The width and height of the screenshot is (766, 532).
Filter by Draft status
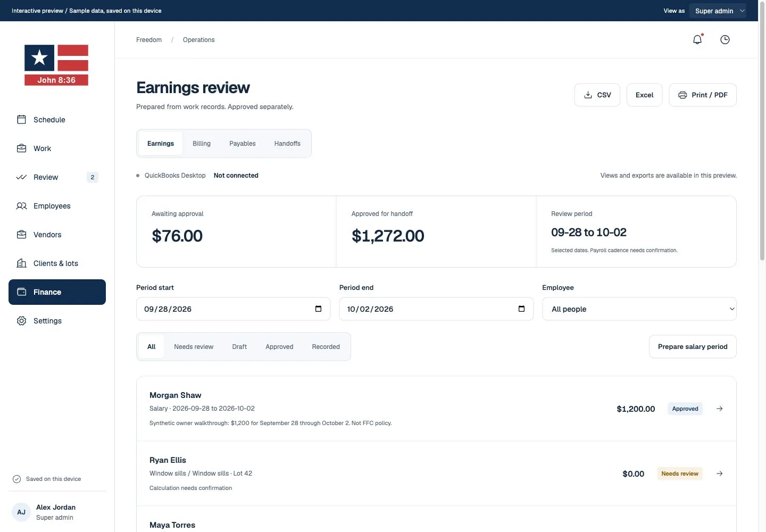pos(239,347)
